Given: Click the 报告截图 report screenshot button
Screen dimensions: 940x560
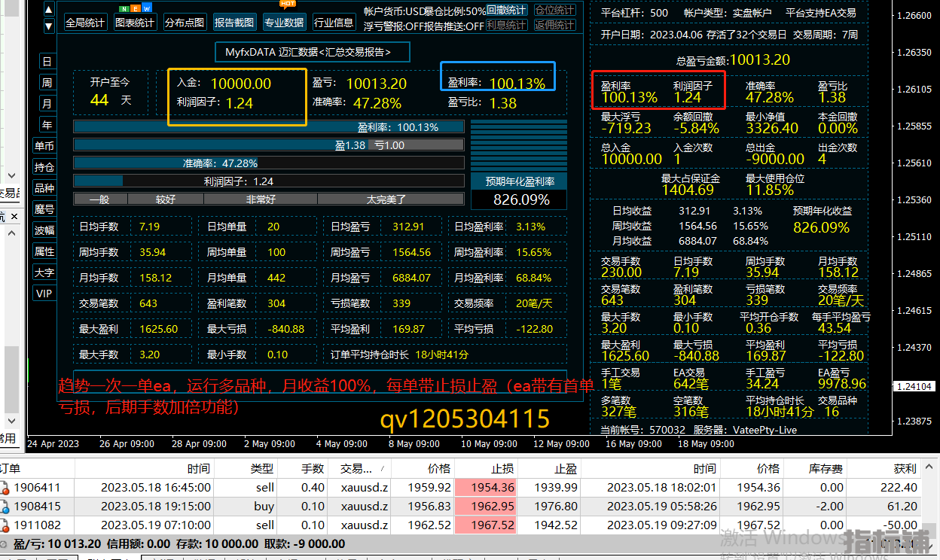Looking at the screenshot, I should click(234, 23).
